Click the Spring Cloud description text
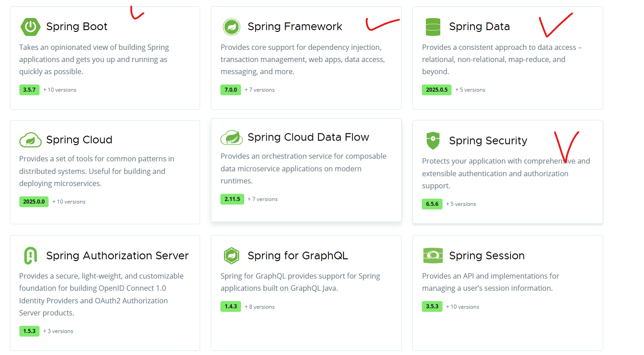This screenshot has width=644, height=355. pyautogui.click(x=96, y=171)
